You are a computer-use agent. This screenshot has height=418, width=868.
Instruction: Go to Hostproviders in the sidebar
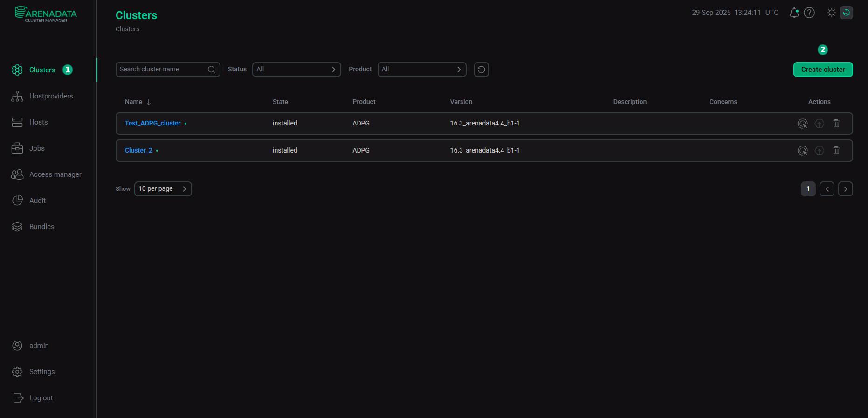[51, 96]
